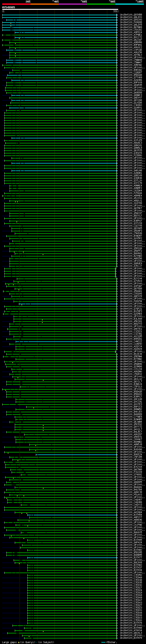Select the UniRef100_Q6TMK7 label
146x644 pixels.
pos(131,208)
